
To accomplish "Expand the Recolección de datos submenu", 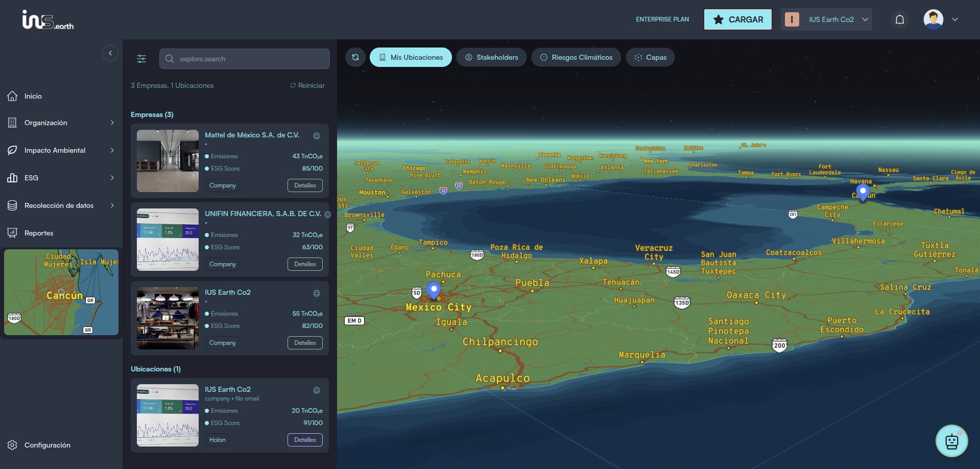I will tap(112, 205).
